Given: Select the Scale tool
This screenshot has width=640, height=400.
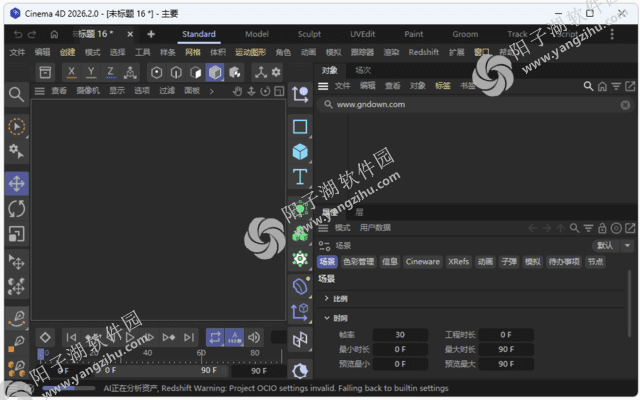Looking at the screenshot, I should [17, 234].
